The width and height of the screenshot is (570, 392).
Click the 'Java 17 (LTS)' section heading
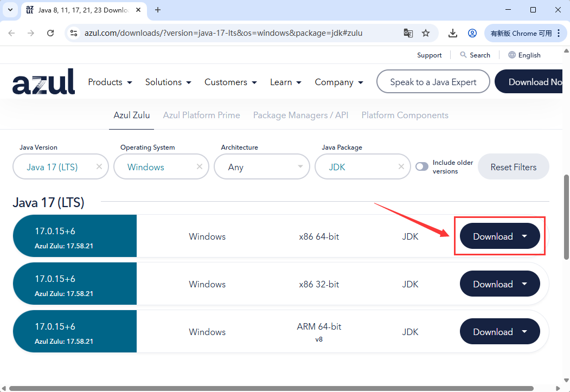tap(48, 202)
